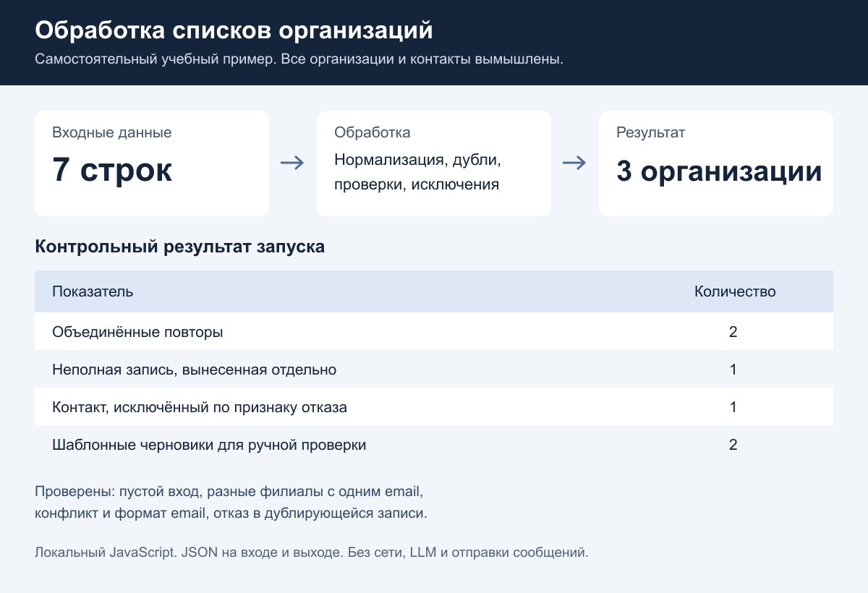
Task: Click the "Входные данные" card label
Action: [x=112, y=132]
